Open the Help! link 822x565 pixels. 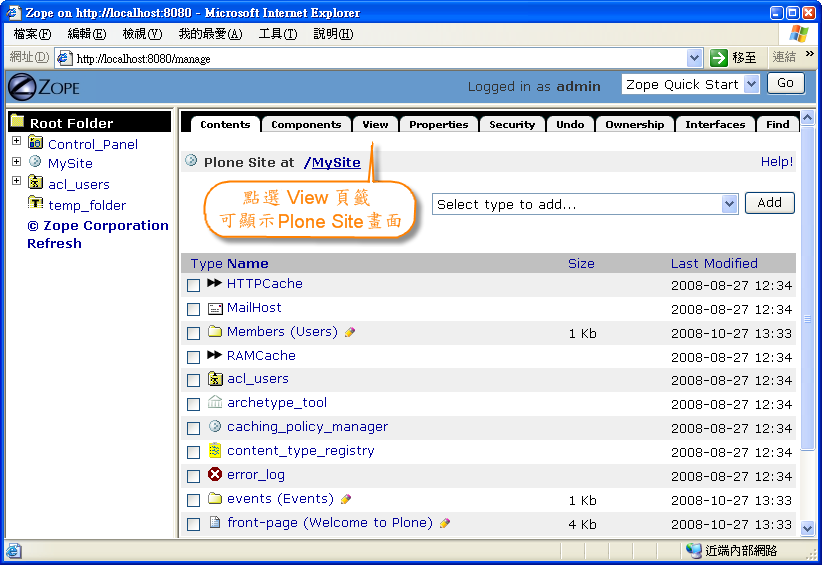pyautogui.click(x=777, y=161)
